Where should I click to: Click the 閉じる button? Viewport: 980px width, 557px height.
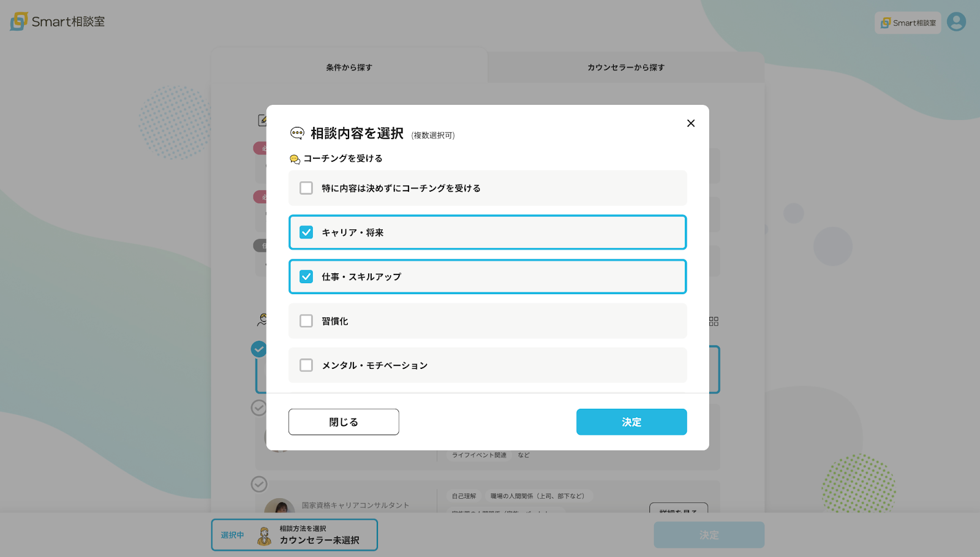pos(343,422)
